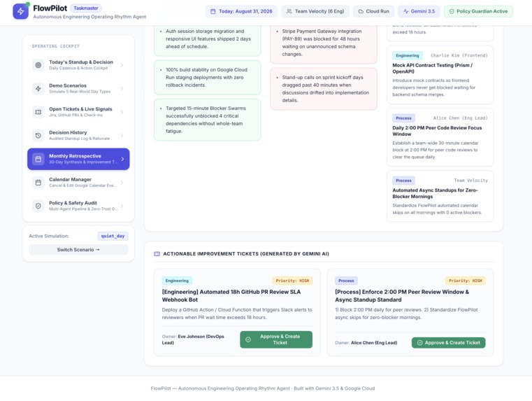
Task: Click the people icon beside Team Velocity
Action: click(x=289, y=11)
